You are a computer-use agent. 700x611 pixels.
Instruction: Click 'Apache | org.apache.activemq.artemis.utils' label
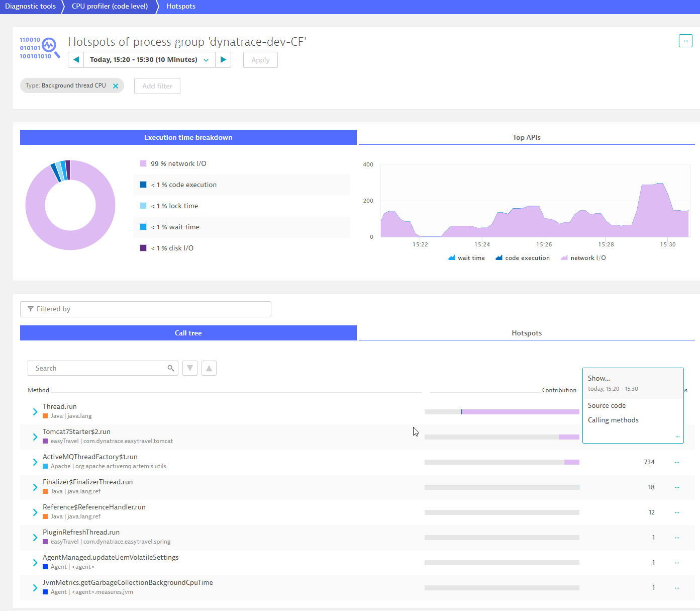pyautogui.click(x=109, y=466)
